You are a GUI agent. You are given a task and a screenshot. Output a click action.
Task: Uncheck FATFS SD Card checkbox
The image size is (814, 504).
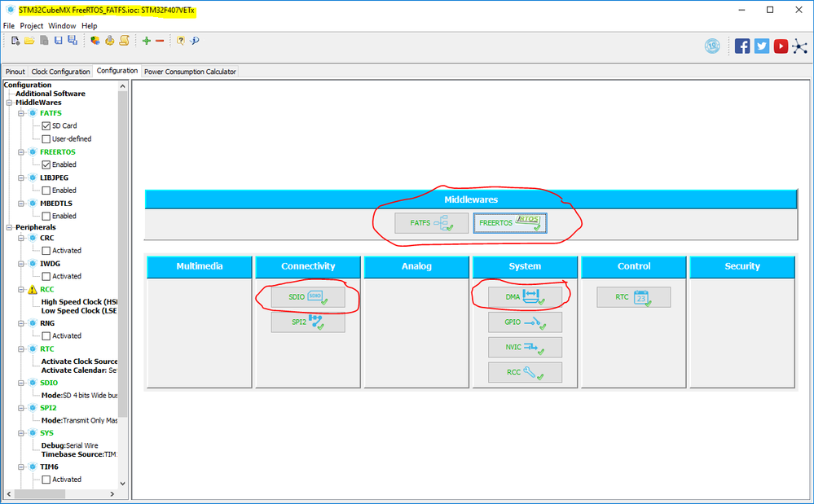coord(46,126)
